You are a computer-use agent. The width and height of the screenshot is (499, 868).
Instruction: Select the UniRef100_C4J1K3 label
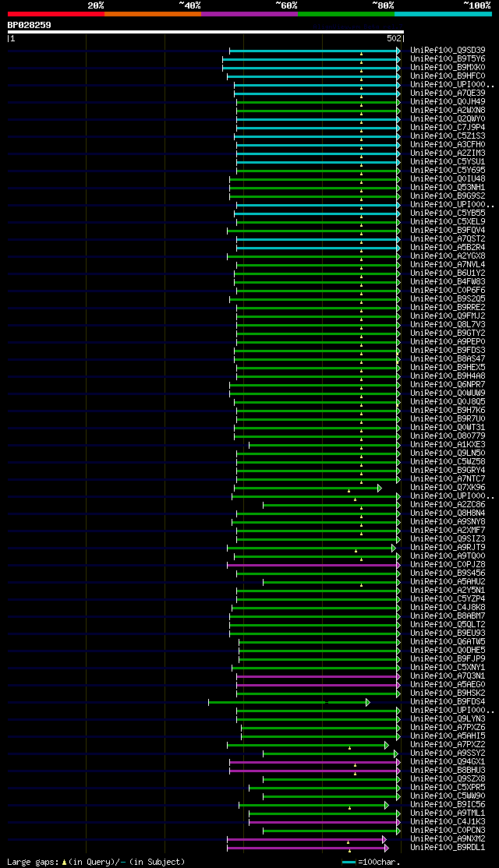(x=448, y=822)
